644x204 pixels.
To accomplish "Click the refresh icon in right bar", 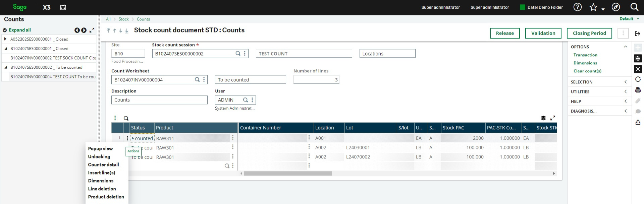I will coord(638,79).
